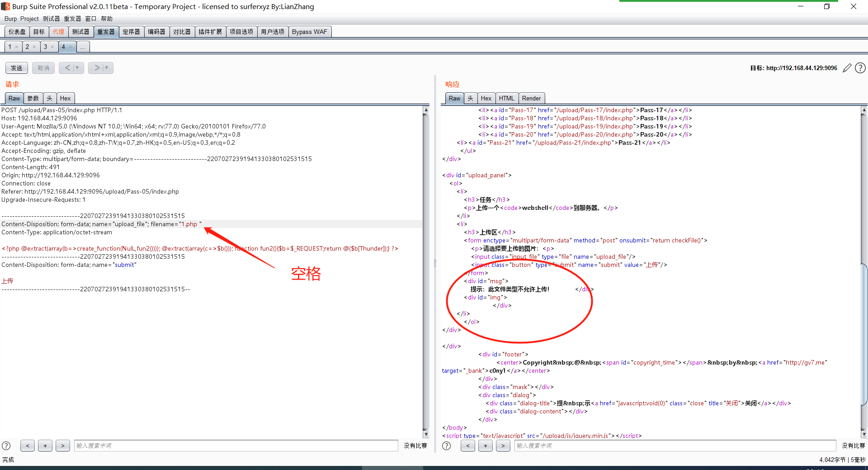
Task: Show the response 头 view tab
Action: pos(471,98)
